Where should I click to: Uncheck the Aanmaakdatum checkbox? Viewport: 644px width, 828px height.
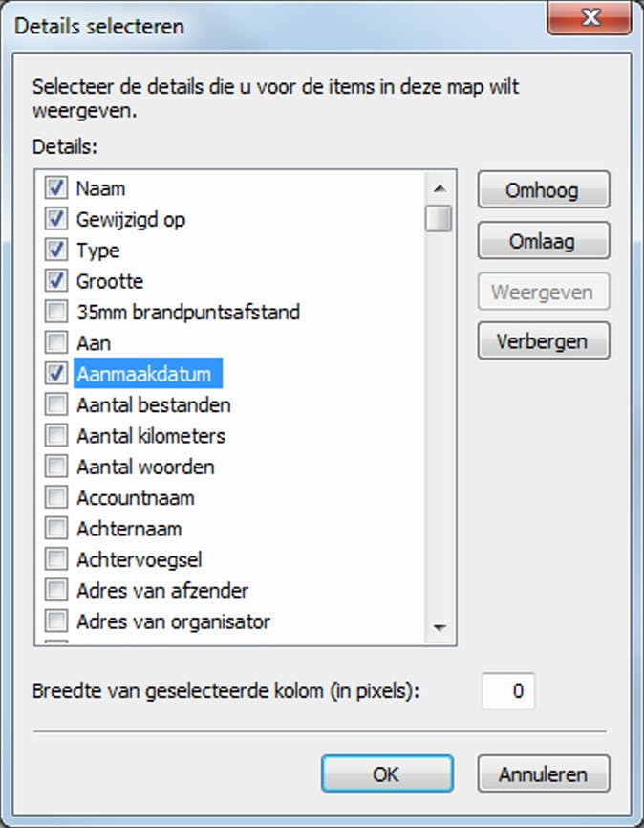56,374
